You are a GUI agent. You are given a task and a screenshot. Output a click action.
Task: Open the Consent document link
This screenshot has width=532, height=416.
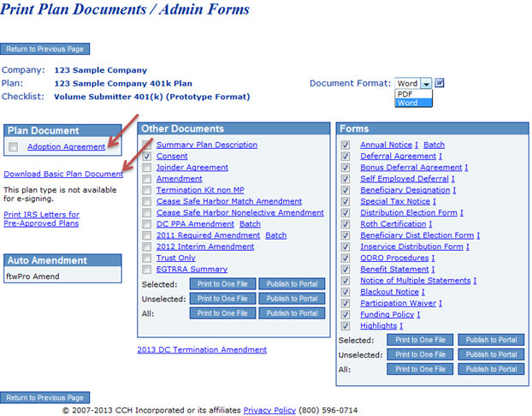coord(172,156)
